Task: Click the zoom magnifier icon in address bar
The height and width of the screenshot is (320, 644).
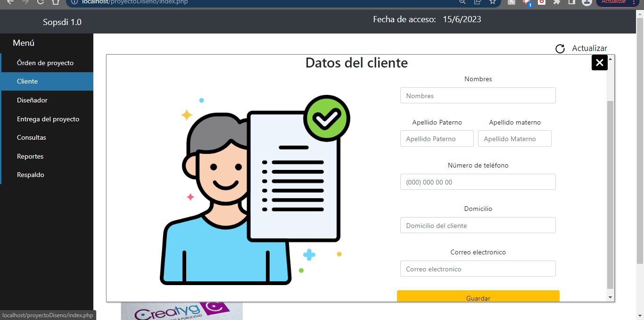Action: coord(462,2)
